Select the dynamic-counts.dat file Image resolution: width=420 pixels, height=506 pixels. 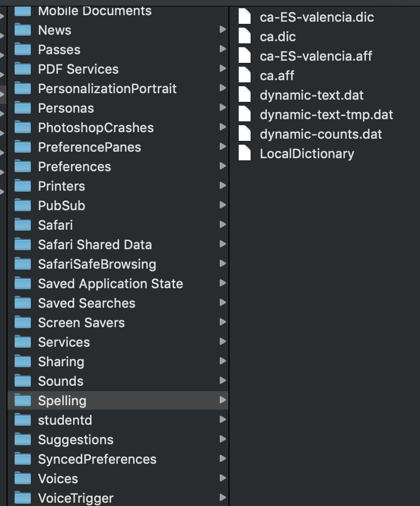point(321,134)
